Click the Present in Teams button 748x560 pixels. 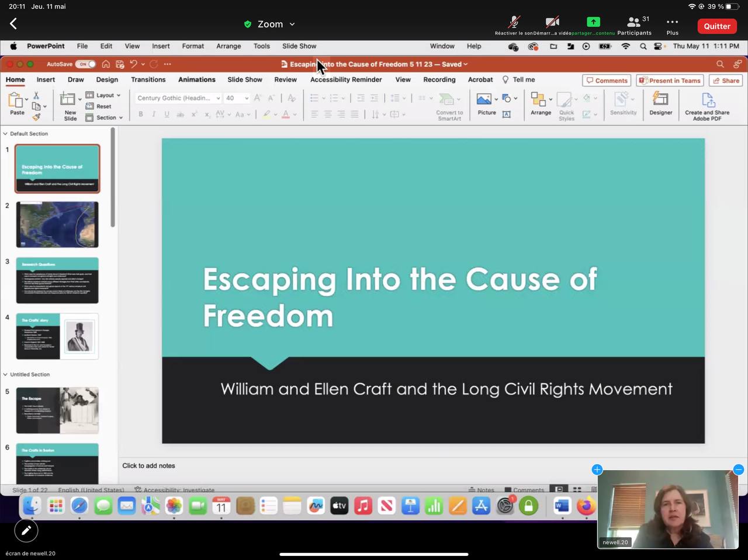coord(669,81)
